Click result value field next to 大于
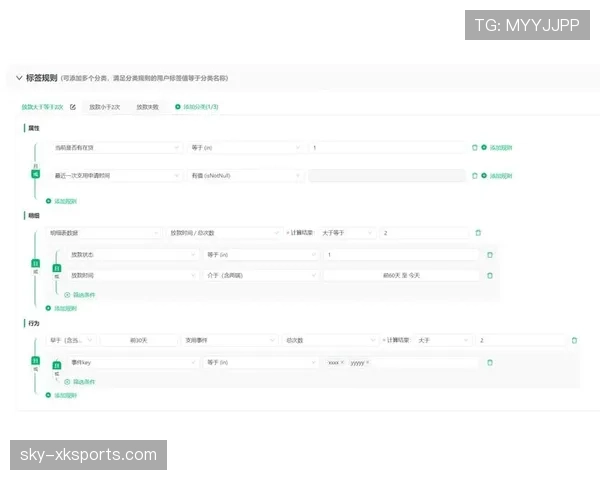The height and width of the screenshot is (480, 600). click(521, 340)
